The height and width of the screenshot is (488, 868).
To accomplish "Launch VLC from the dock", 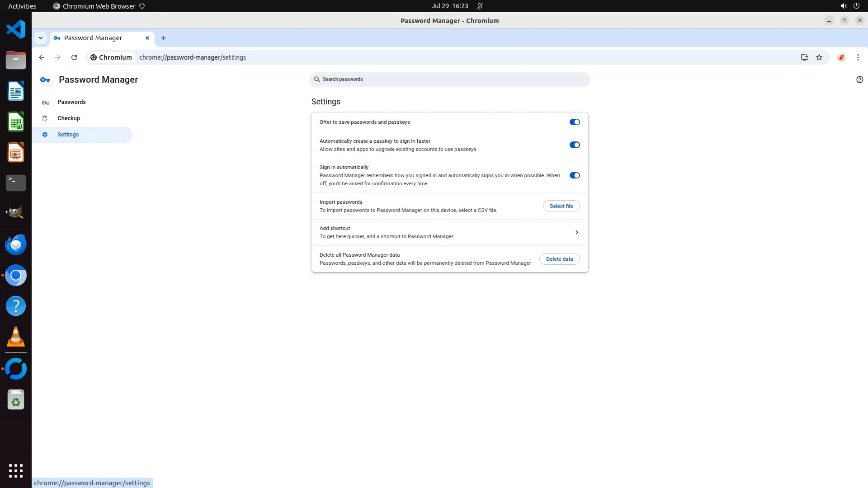I will pos(16,337).
